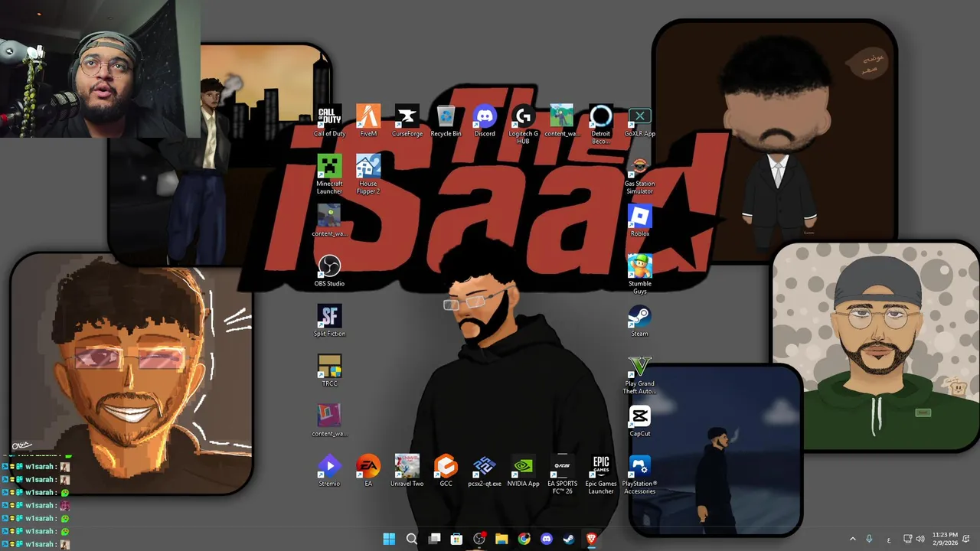
Task: Open the EA app desktop shortcut
Action: (x=368, y=471)
